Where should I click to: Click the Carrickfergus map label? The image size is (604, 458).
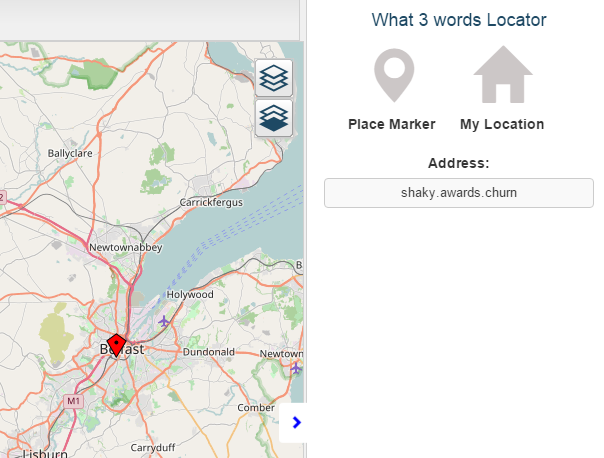(x=211, y=202)
